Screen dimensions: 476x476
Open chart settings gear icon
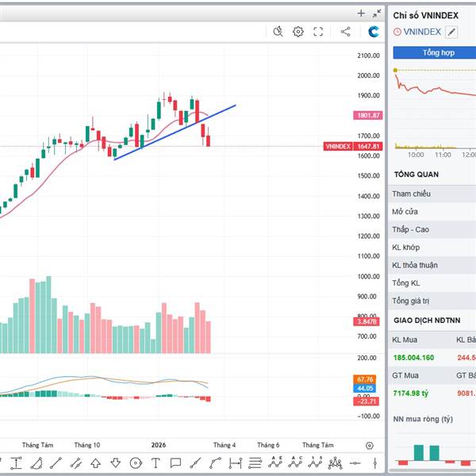point(298,32)
